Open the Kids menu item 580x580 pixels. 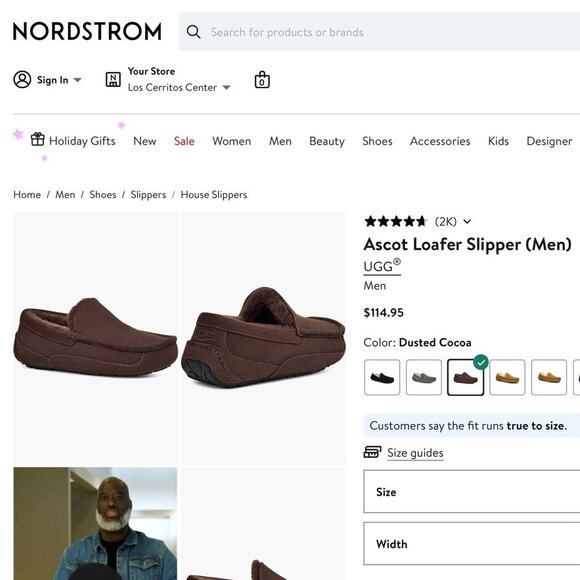click(498, 141)
